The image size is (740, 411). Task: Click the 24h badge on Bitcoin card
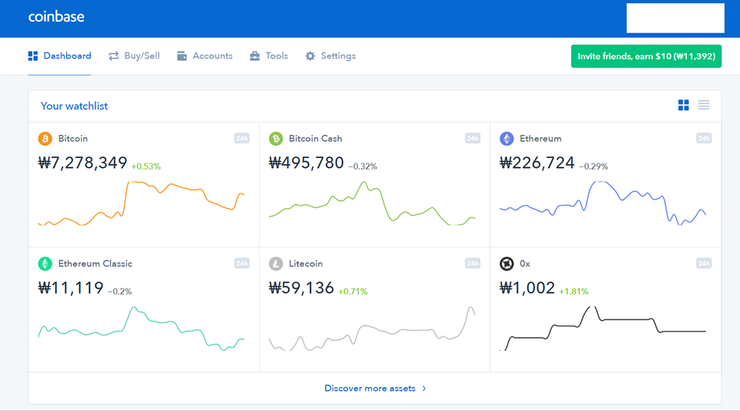pyautogui.click(x=242, y=138)
